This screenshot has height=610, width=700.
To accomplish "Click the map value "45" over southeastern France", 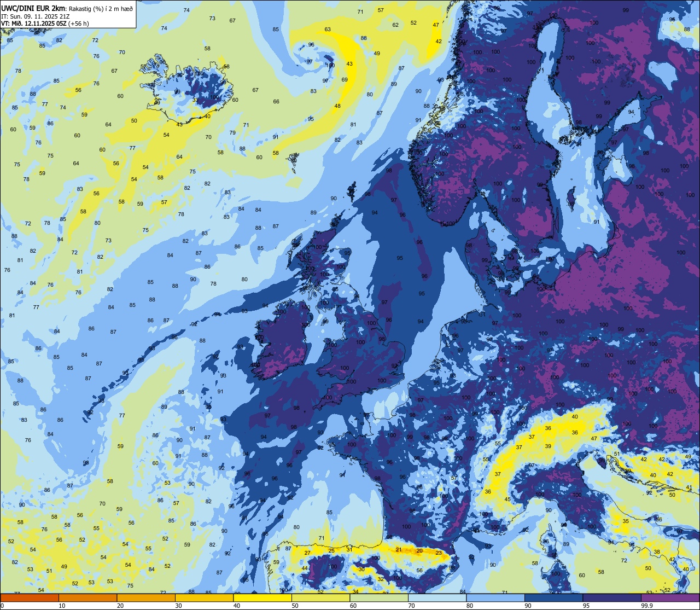I will [507, 499].
